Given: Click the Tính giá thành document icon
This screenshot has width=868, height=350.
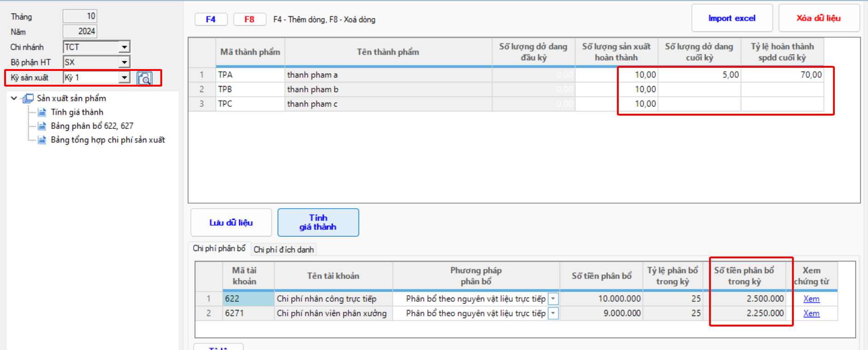Looking at the screenshot, I should click(x=42, y=112).
